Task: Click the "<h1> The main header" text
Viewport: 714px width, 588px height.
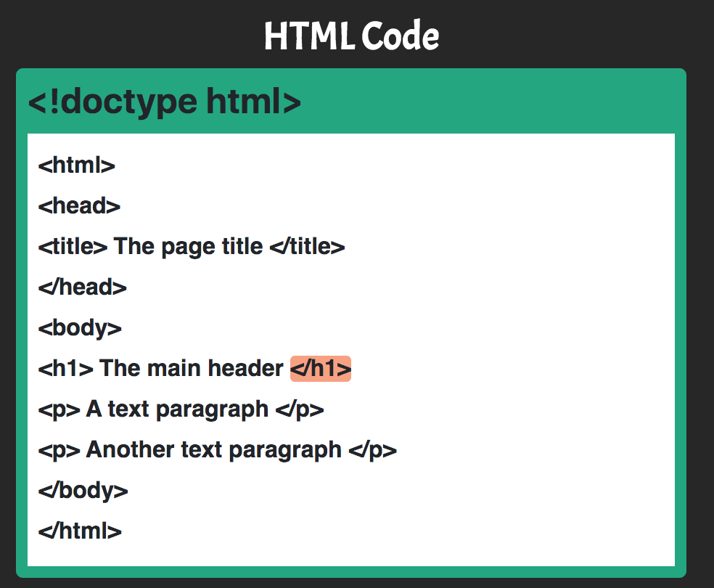Action: coord(161,369)
